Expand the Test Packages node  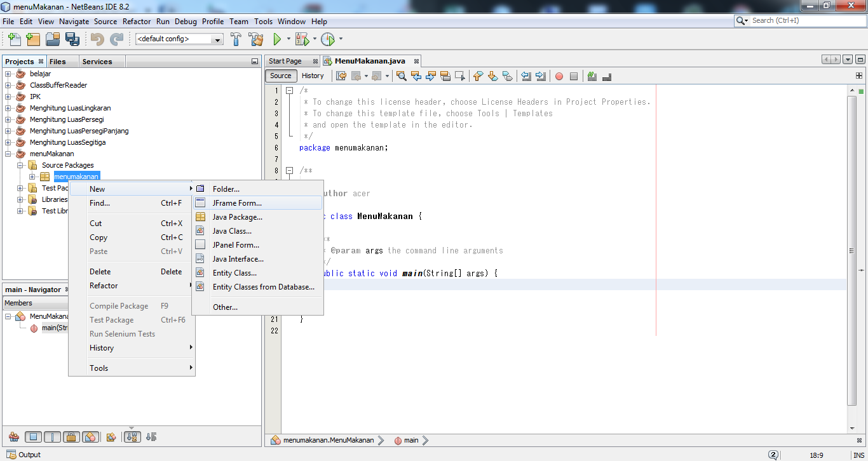pyautogui.click(x=20, y=187)
